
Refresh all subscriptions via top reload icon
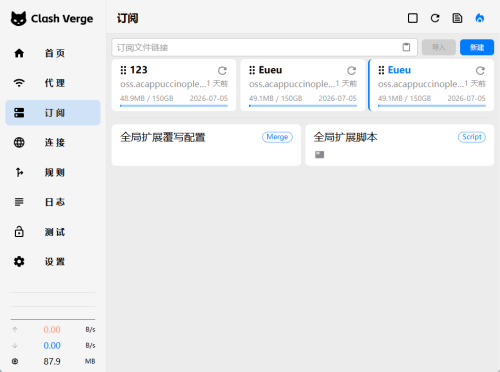[x=435, y=18]
